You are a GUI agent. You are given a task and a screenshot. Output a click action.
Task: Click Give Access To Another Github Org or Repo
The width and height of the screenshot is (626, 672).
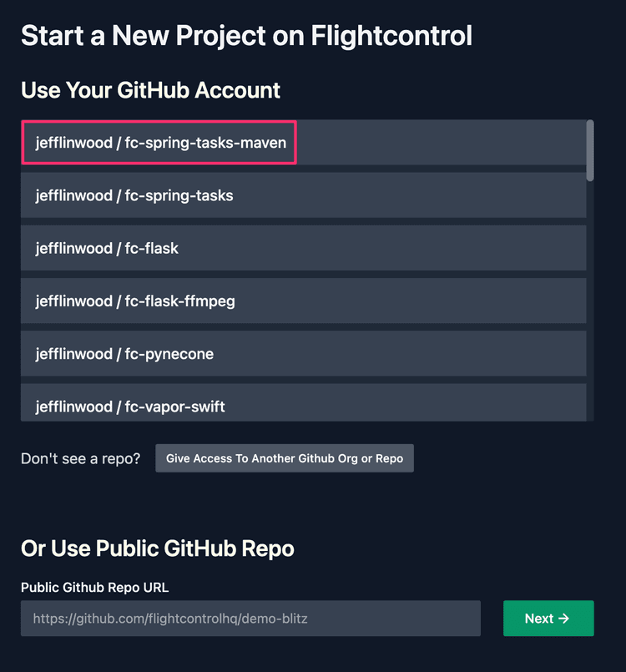click(x=284, y=457)
